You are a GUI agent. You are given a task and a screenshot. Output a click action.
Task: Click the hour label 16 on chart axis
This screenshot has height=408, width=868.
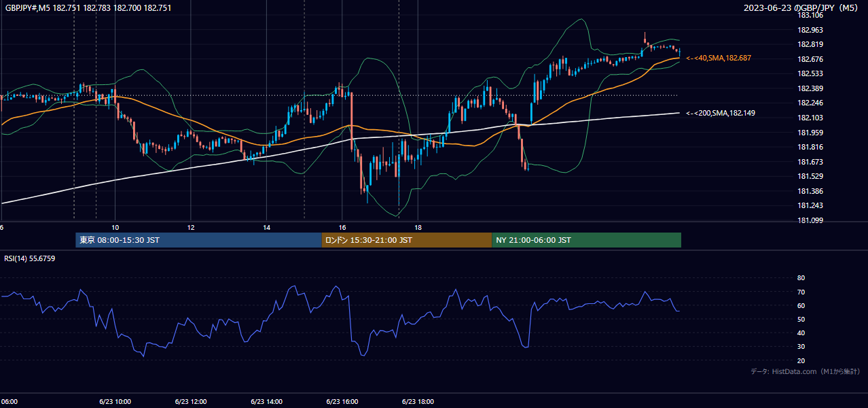tap(342, 227)
